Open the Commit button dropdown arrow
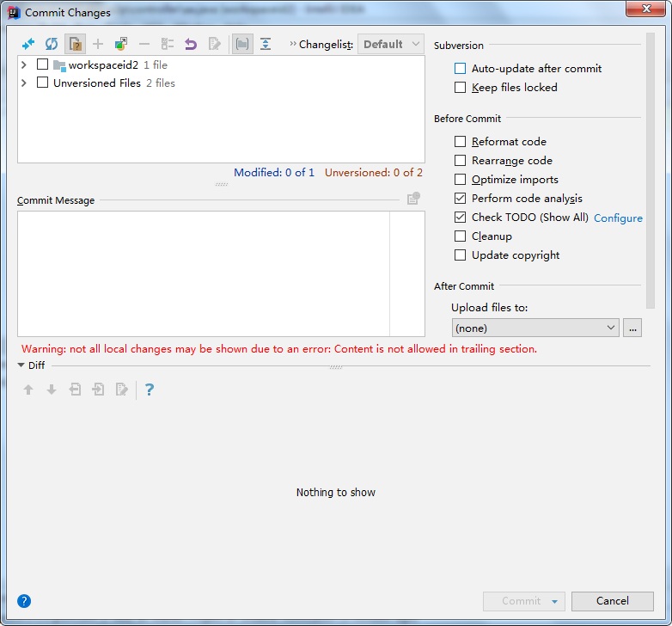Viewport: 672px width, 626px height. (x=554, y=602)
